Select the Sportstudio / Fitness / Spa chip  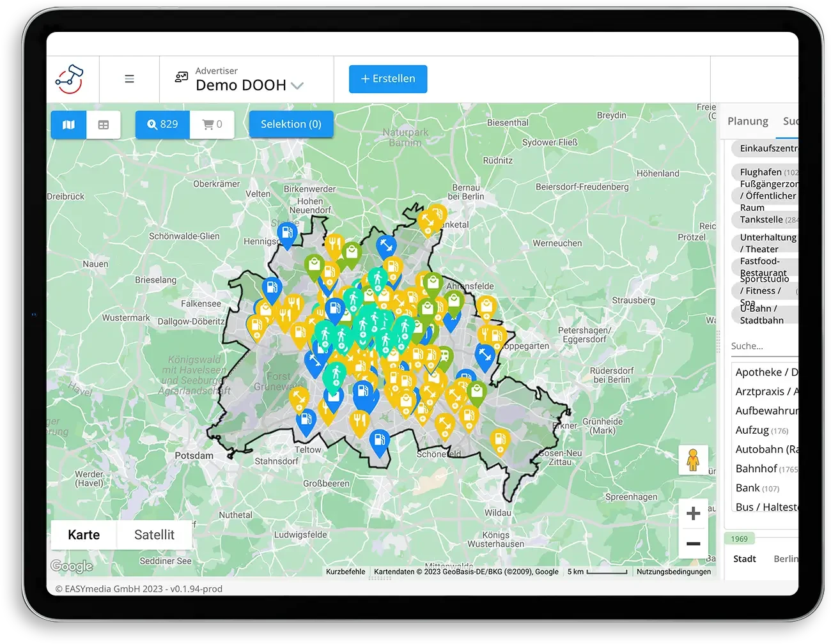pos(765,291)
